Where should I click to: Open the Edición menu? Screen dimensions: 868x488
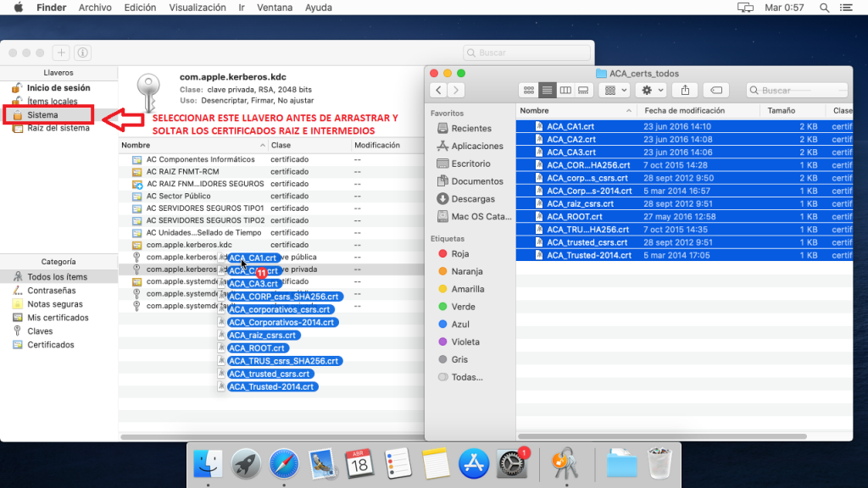(140, 8)
